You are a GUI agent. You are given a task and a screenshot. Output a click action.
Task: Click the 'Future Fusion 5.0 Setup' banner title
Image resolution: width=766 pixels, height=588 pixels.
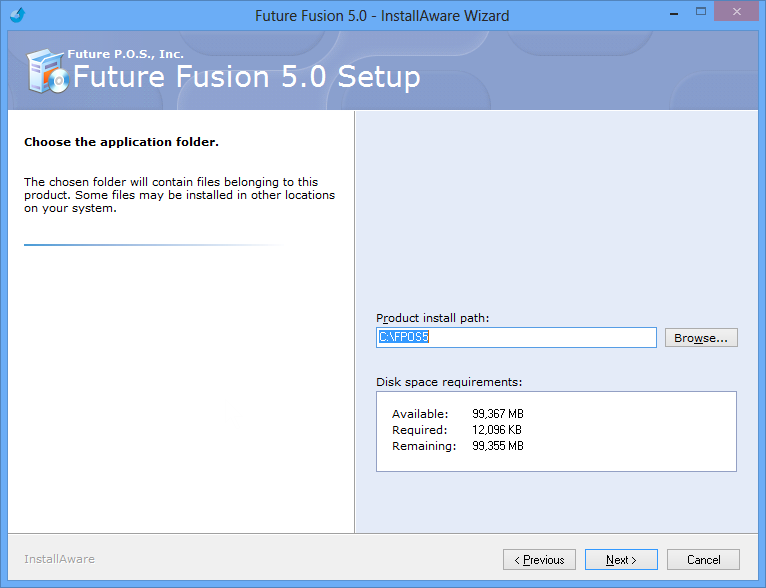pos(247,77)
